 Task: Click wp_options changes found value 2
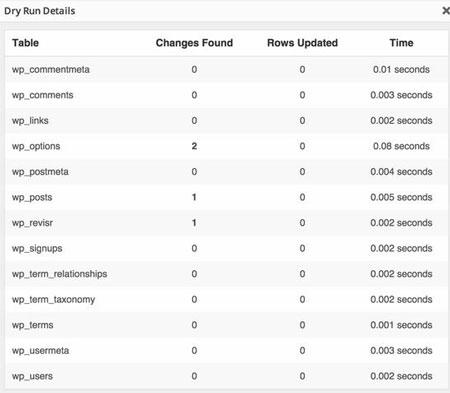pos(194,146)
